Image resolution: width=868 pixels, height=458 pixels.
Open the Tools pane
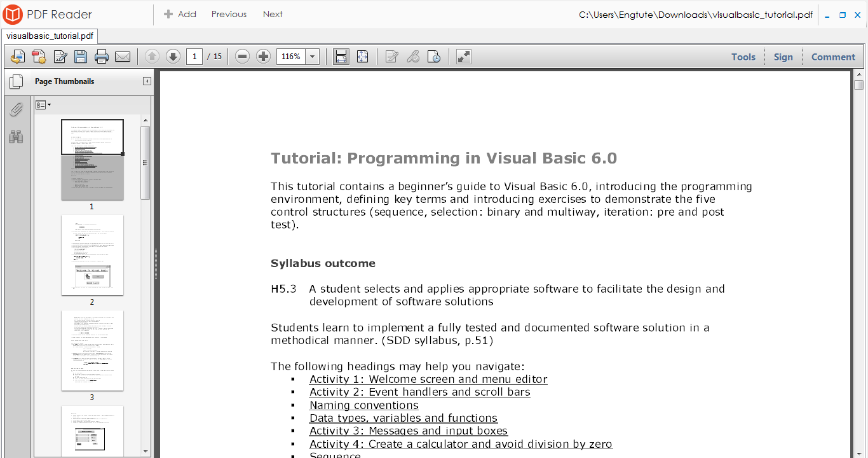pos(743,57)
